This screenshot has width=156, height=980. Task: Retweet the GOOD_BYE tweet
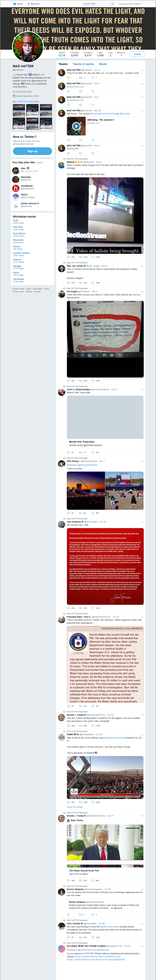click(80, 153)
